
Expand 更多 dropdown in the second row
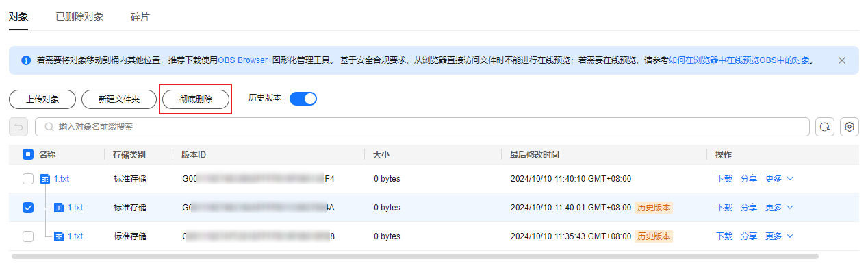click(x=779, y=208)
